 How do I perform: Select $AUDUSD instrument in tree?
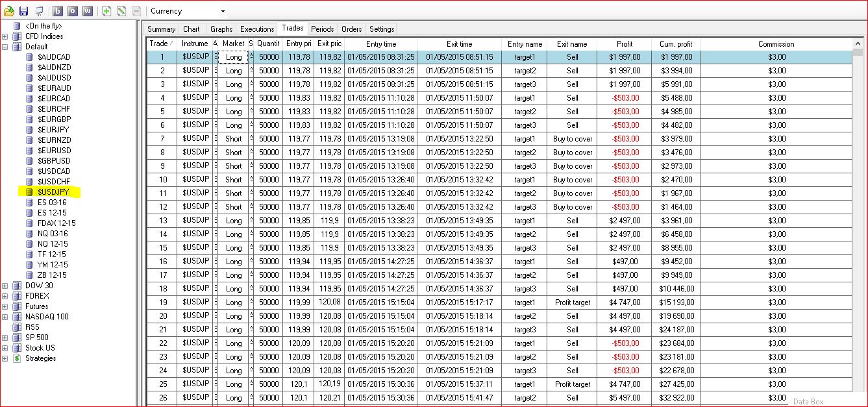click(54, 78)
